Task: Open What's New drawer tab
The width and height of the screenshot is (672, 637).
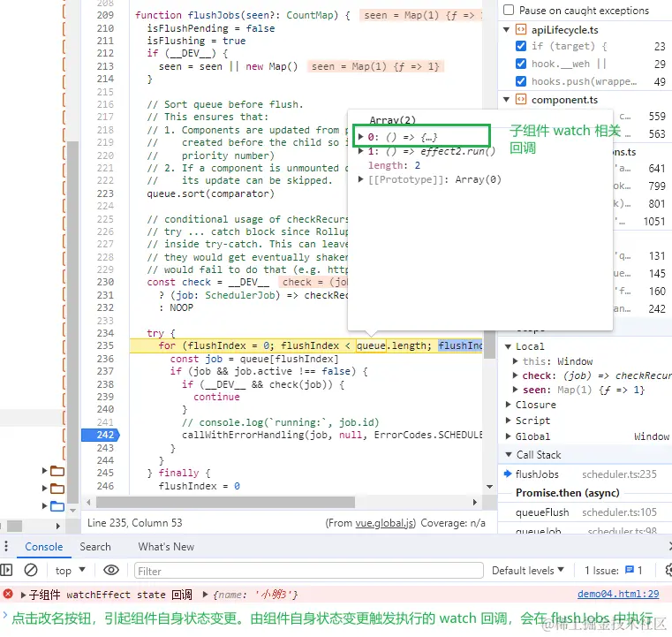Action: 166,547
